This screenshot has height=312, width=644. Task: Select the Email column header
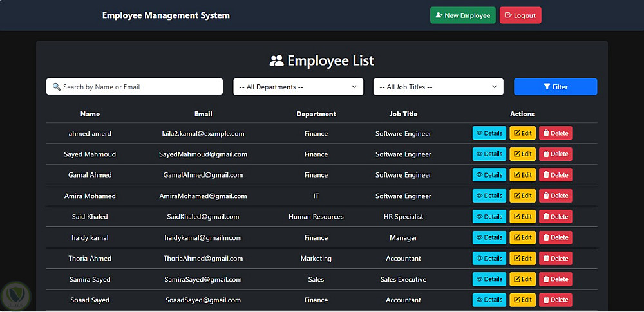(203, 114)
